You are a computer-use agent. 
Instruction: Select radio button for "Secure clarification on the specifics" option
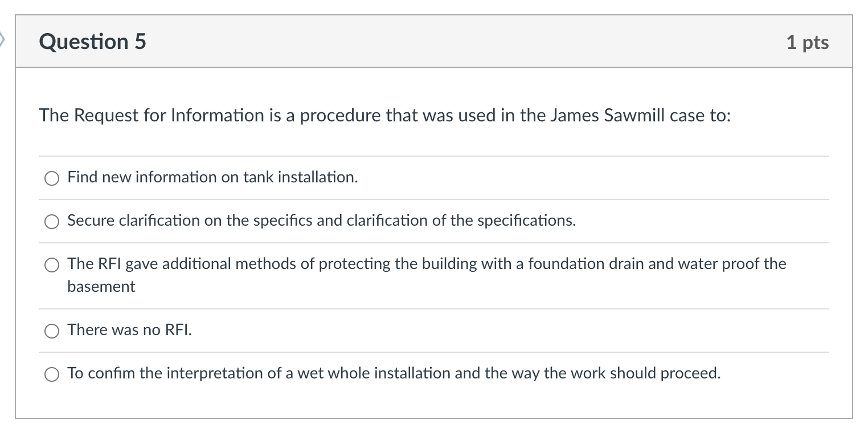51,222
